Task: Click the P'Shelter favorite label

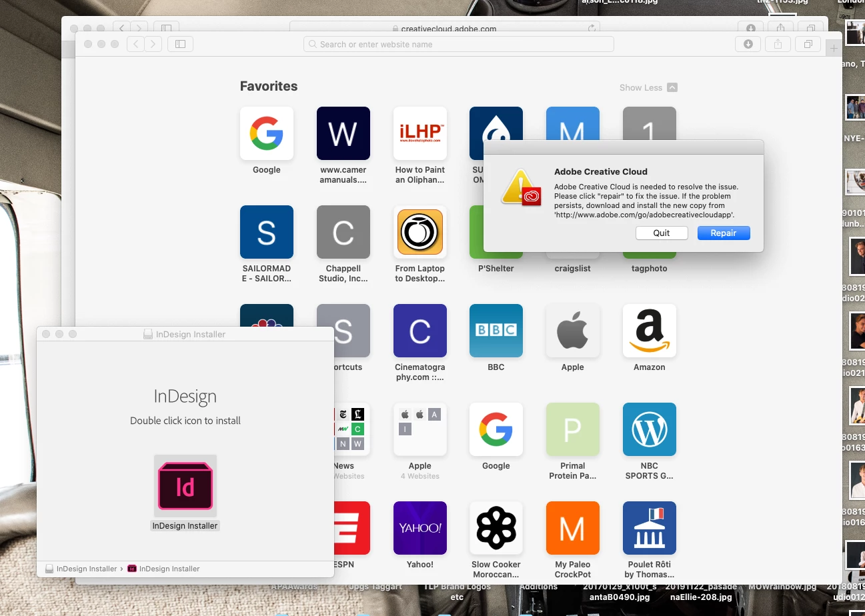Action: pyautogui.click(x=496, y=269)
